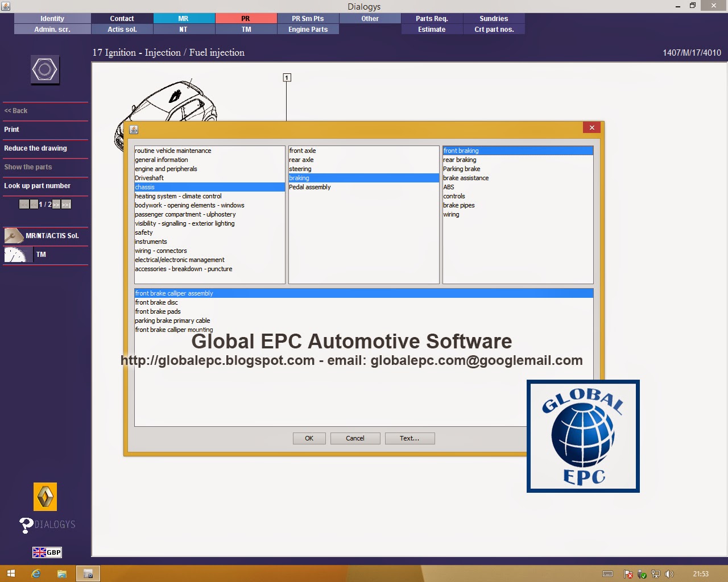Open Windows Start menu
The image size is (728, 582).
[x=11, y=573]
